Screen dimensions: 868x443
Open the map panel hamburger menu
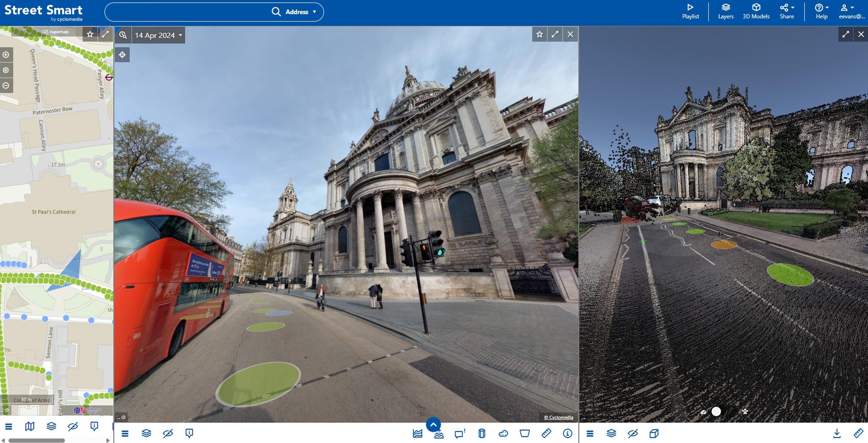(x=8, y=427)
